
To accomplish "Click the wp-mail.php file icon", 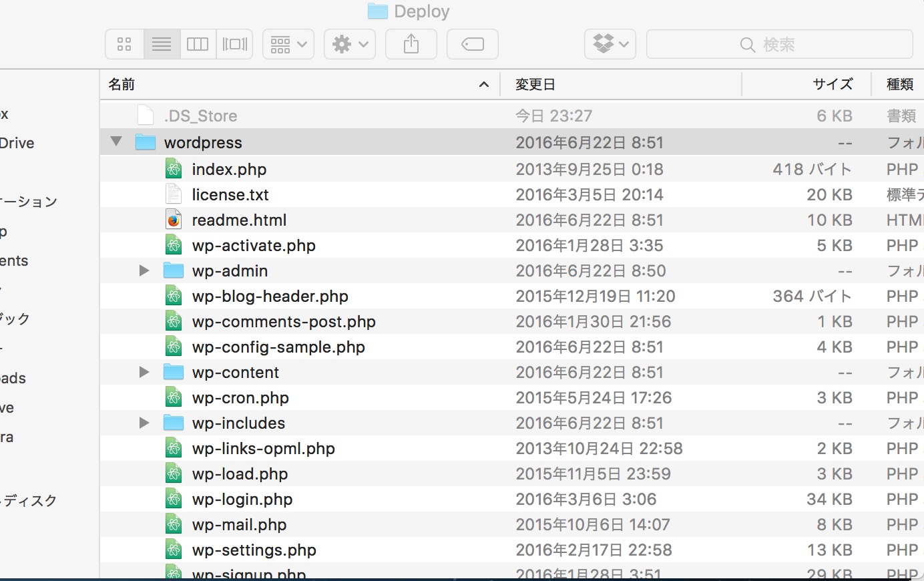I will coord(174,524).
